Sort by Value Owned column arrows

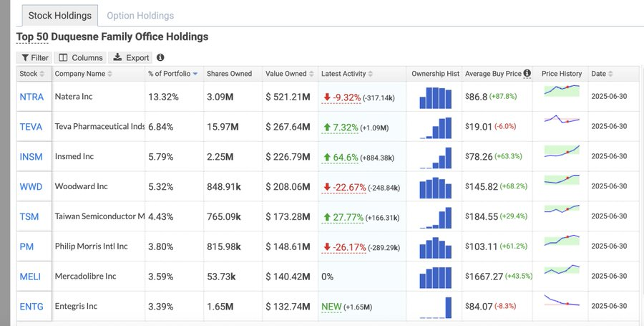point(311,74)
